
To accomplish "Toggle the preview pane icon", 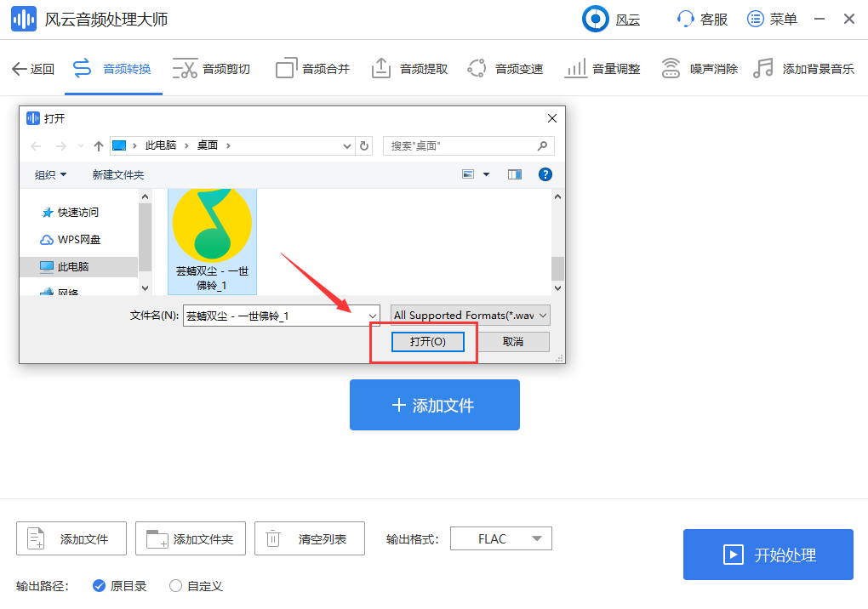I will click(515, 175).
